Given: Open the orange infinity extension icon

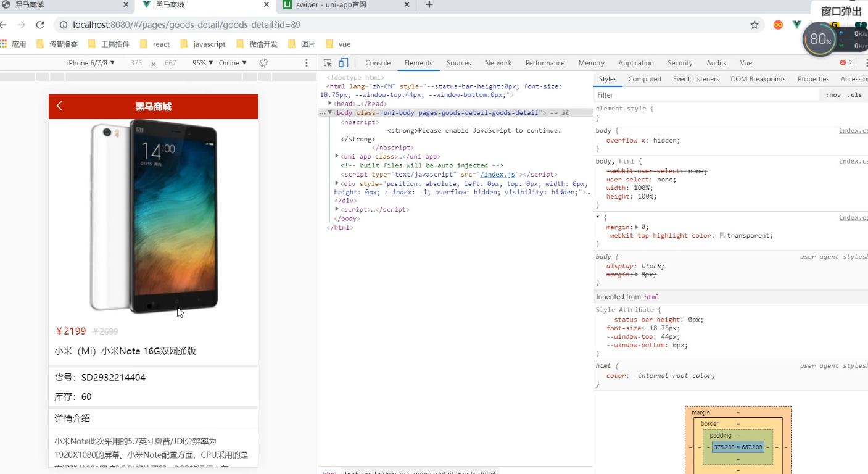Looking at the screenshot, I should point(779,25).
